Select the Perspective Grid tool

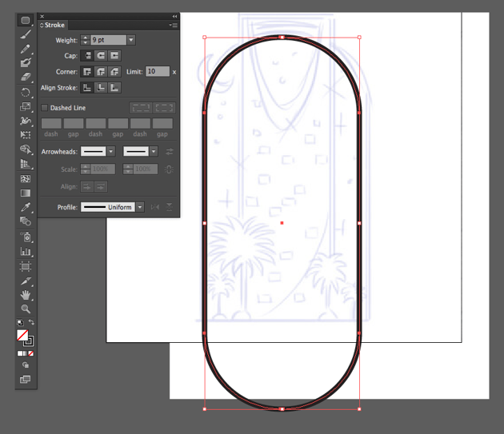[26, 164]
